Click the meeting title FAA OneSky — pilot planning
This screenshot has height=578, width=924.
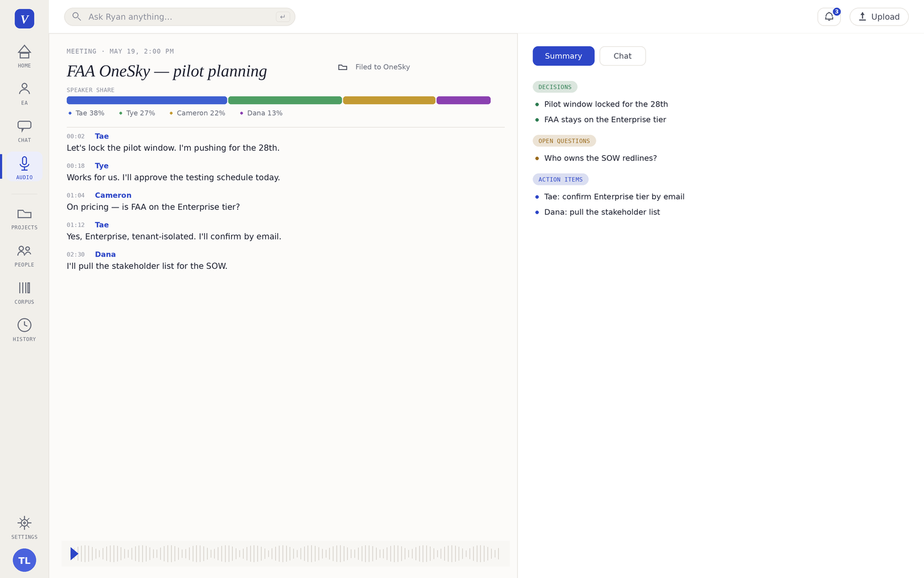pos(167,71)
